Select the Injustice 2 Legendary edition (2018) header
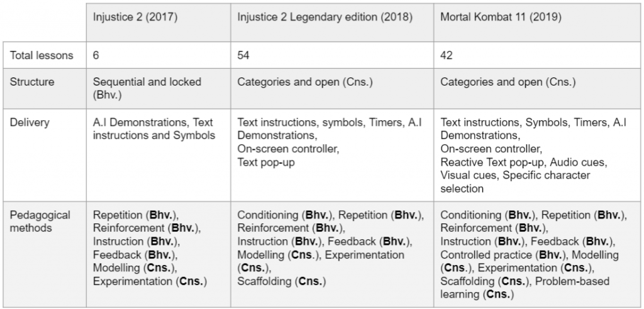 pyautogui.click(x=325, y=16)
